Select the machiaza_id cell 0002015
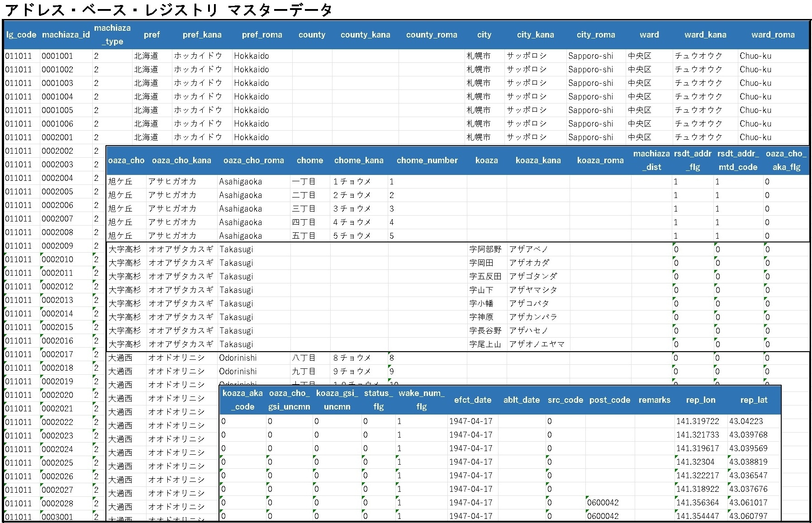The height and width of the screenshot is (523, 812). tap(57, 327)
